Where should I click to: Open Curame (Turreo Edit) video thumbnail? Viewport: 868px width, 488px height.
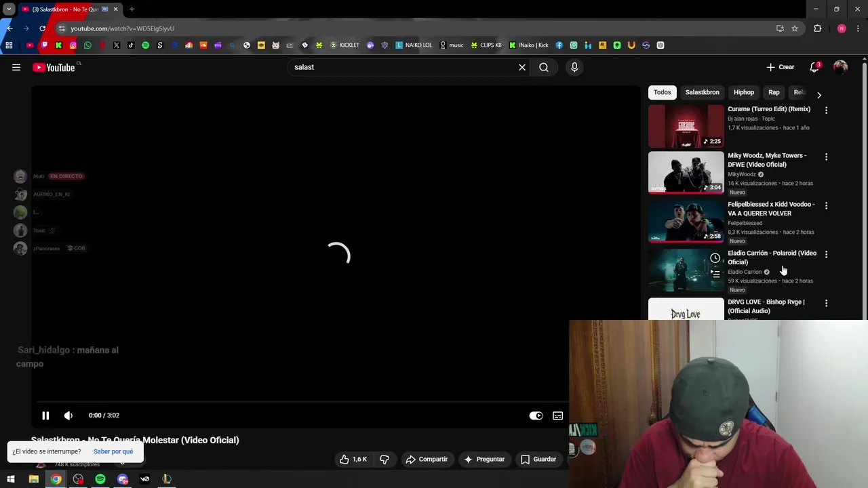click(x=686, y=126)
